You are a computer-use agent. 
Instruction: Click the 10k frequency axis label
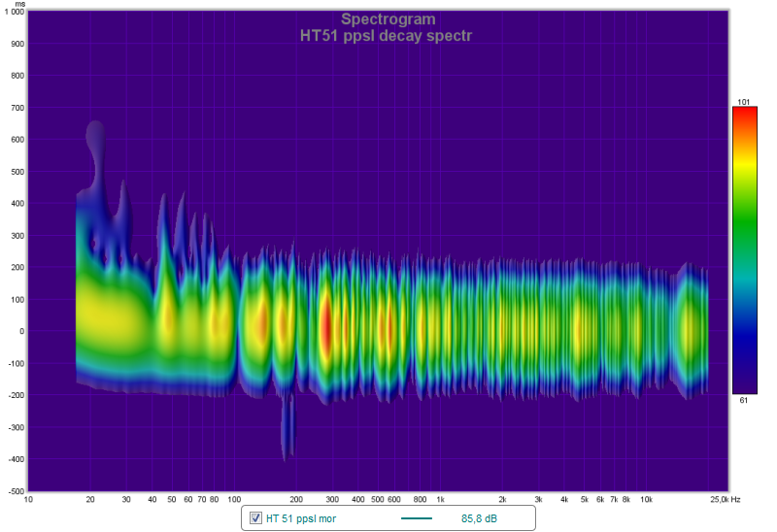pyautogui.click(x=646, y=499)
